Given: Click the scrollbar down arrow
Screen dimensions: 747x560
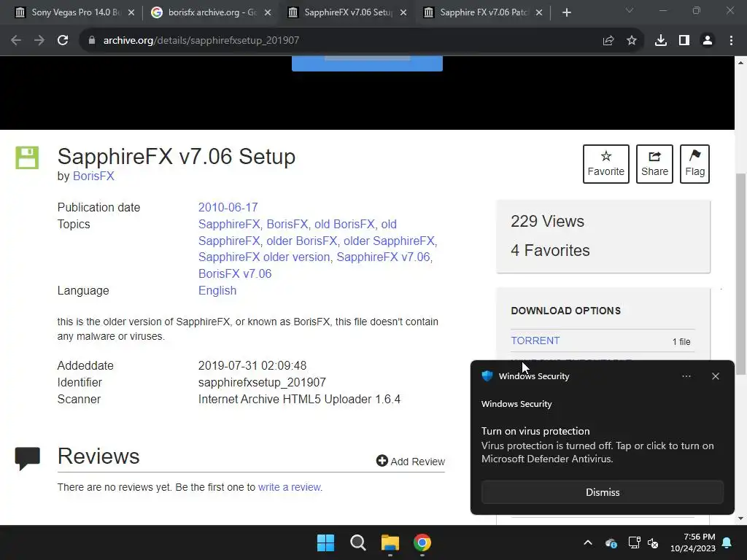Looking at the screenshot, I should tap(741, 518).
